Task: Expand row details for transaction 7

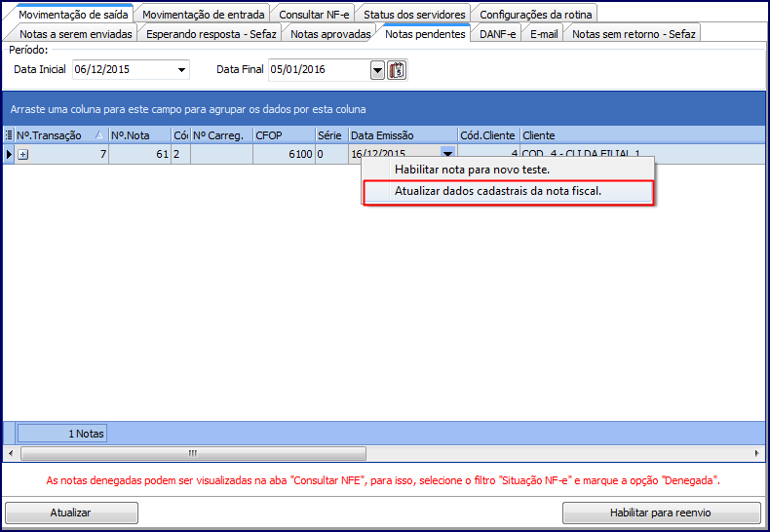Action: [22, 154]
